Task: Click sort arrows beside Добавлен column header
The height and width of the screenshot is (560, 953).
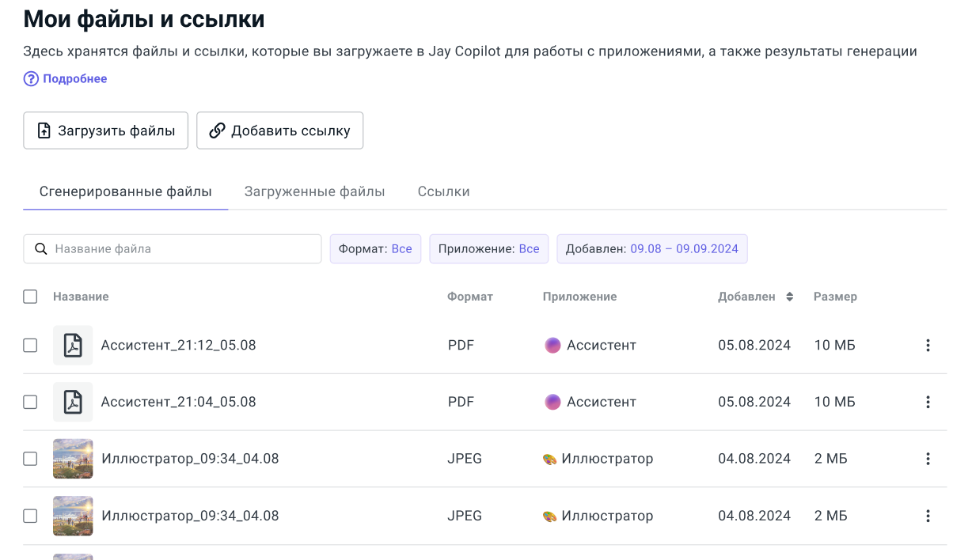Action: [789, 297]
